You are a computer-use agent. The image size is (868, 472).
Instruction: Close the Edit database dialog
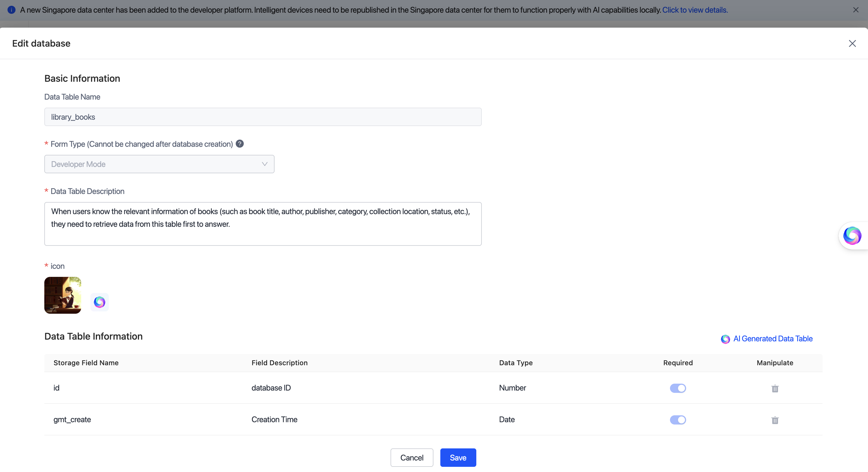coord(852,43)
